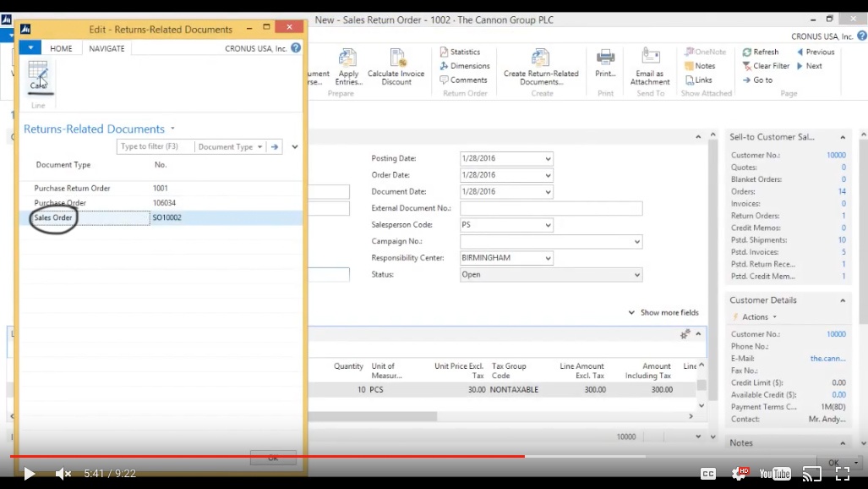Viewport: 868px width, 489px height.
Task: Open Customer No. 10000 link in Sales History
Action: pyautogui.click(x=836, y=155)
